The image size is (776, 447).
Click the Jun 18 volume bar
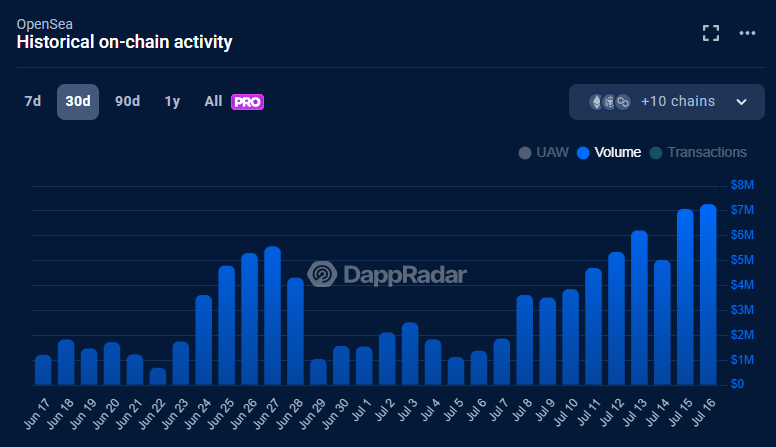[66, 362]
